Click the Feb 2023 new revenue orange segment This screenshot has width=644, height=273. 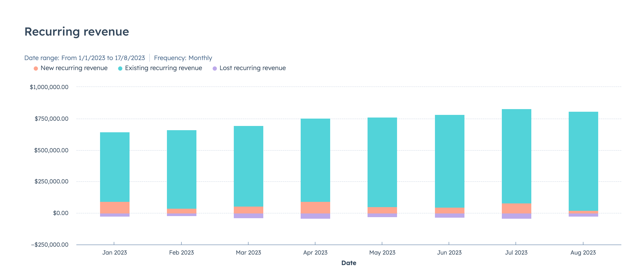point(182,211)
